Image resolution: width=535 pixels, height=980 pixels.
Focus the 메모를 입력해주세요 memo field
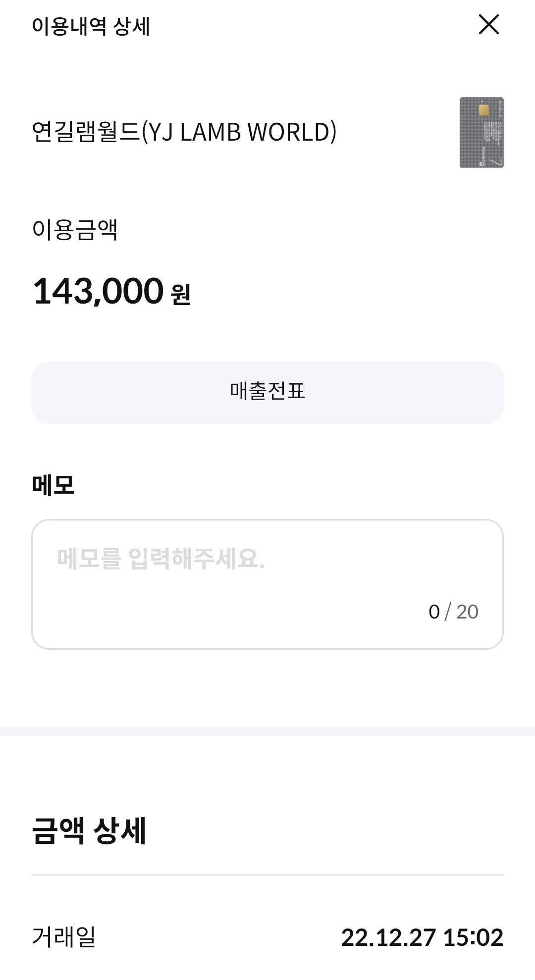point(267,569)
